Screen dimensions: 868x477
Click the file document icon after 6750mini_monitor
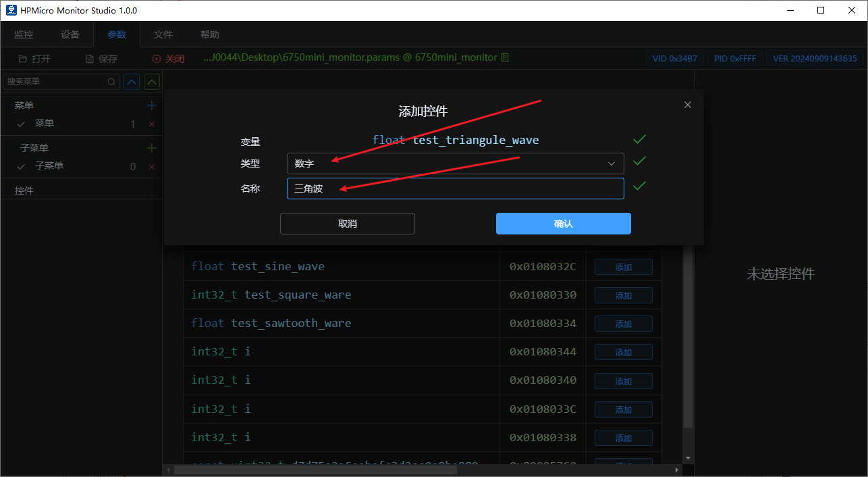(506, 58)
